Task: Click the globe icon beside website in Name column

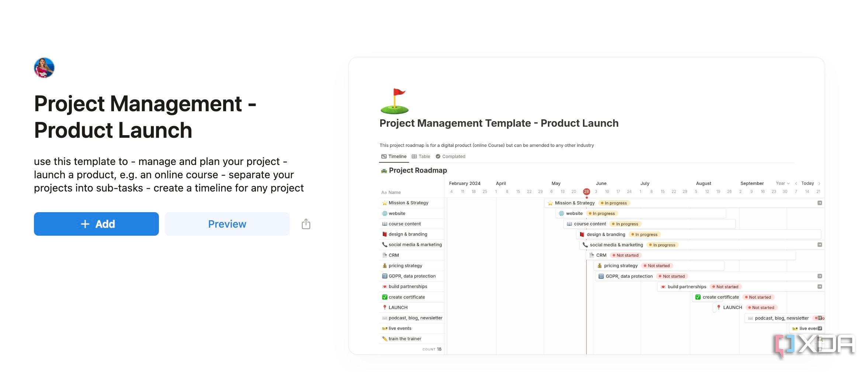Action: click(385, 213)
